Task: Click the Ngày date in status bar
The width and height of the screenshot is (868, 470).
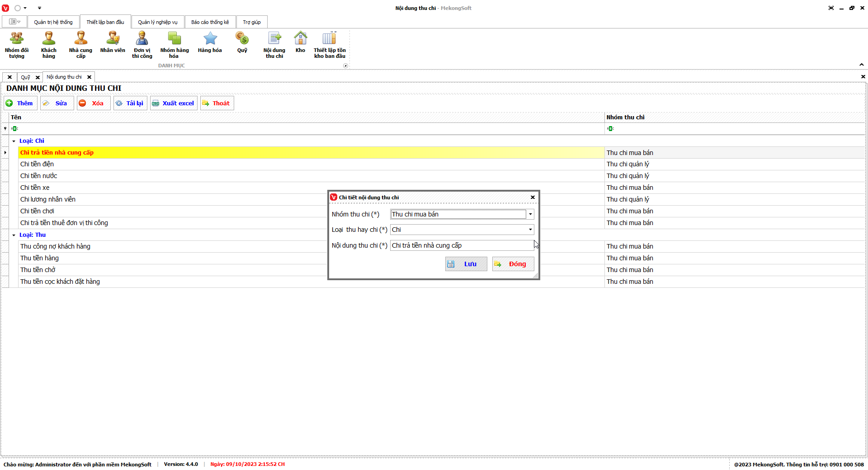Action: [247, 464]
